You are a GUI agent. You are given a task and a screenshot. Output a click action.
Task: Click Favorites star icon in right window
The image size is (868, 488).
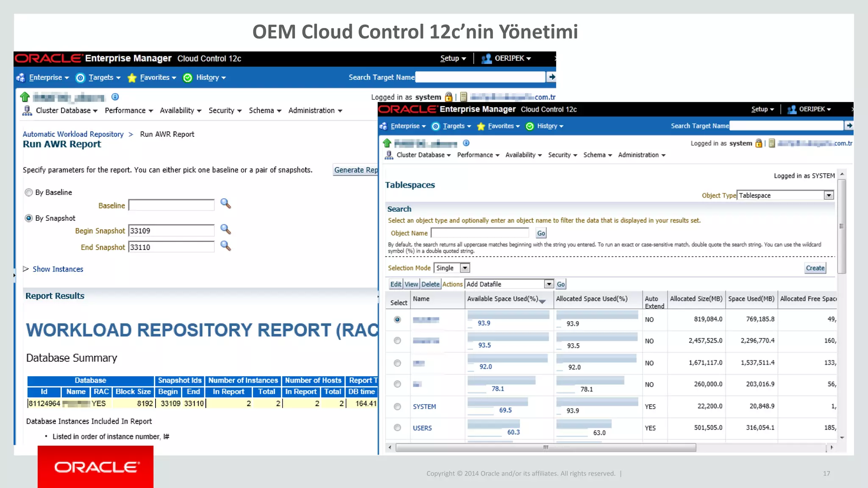tap(481, 126)
